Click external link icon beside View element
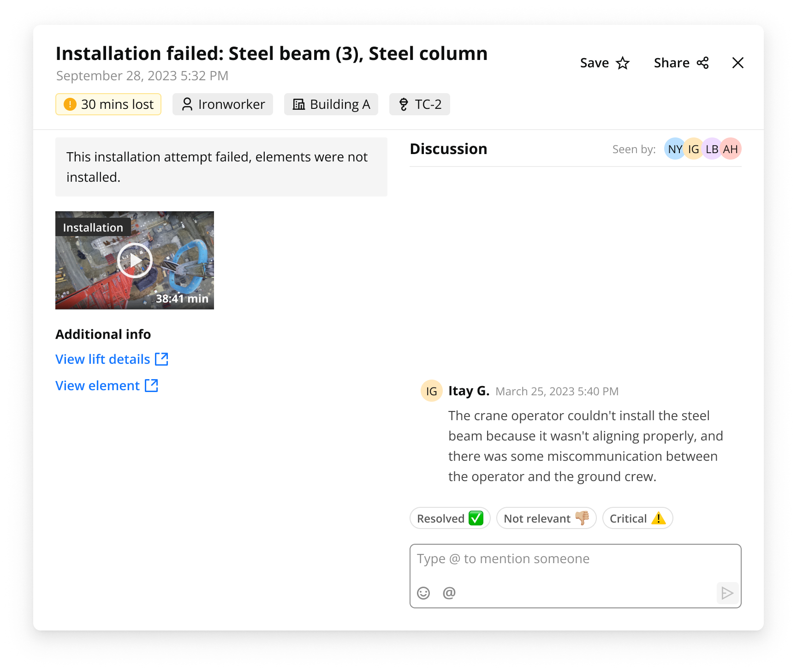Screen dimensions: 797x672 [151, 386]
